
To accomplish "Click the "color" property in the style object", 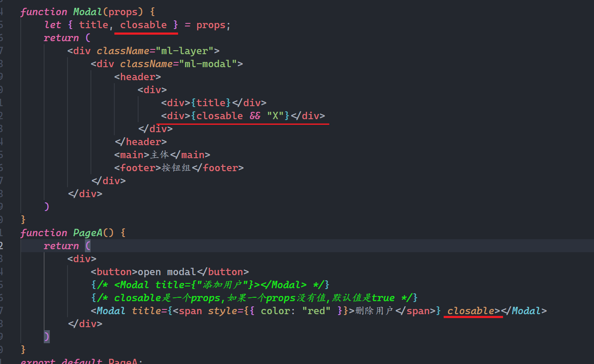I will coord(275,311).
